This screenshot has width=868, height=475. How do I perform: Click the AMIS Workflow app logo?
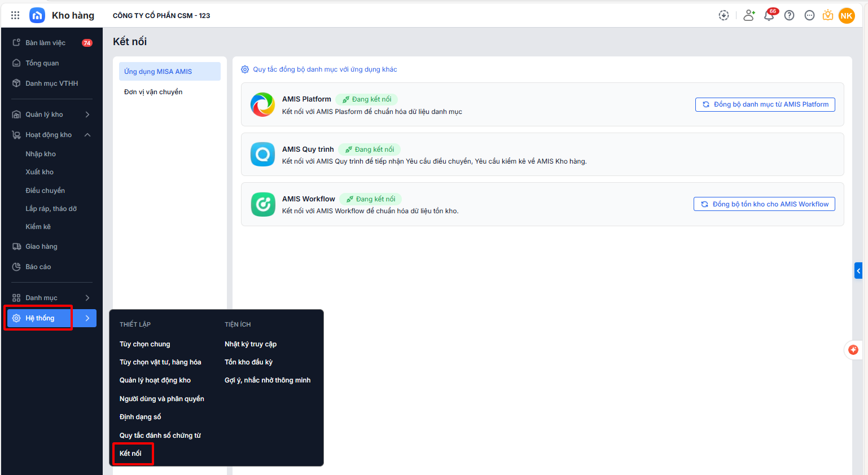coord(262,204)
